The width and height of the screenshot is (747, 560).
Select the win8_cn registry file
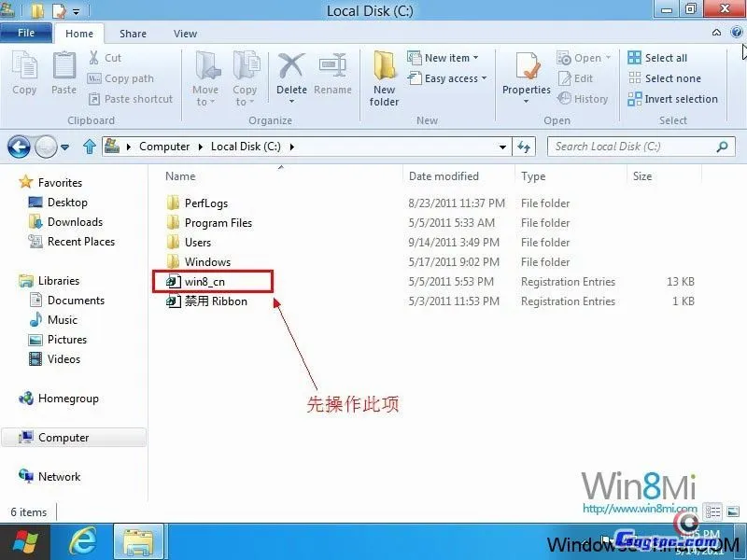coord(206,282)
